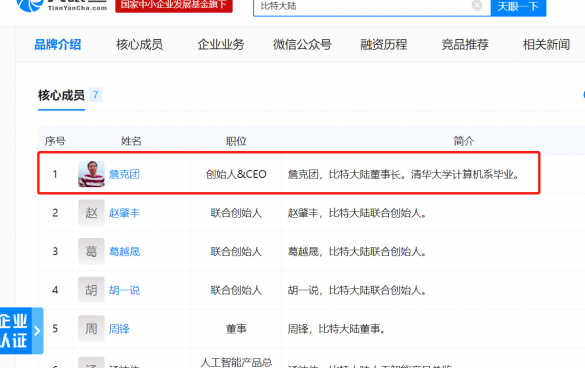Open 周锋's profile link
The width and height of the screenshot is (585, 368).
(x=119, y=329)
